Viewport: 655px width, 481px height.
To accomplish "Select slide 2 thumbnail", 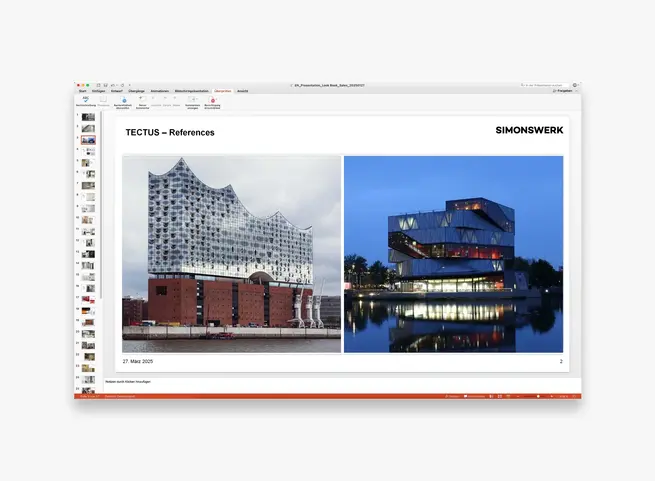I will pyautogui.click(x=88, y=128).
